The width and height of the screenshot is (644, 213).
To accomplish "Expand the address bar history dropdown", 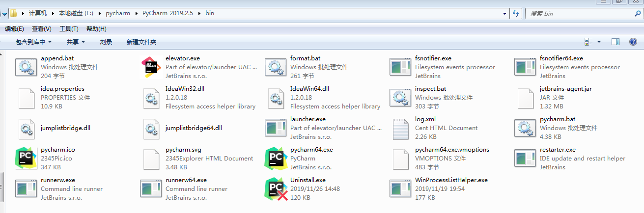I will click(x=505, y=13).
